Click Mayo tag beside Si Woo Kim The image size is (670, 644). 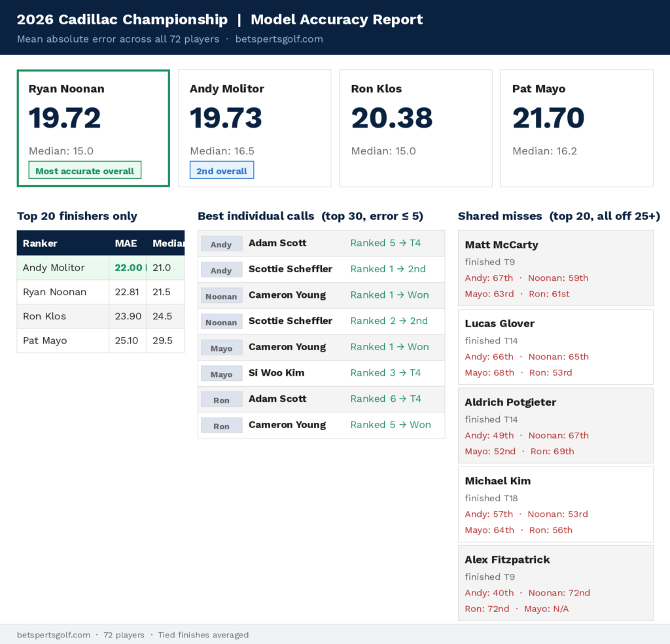(x=221, y=374)
